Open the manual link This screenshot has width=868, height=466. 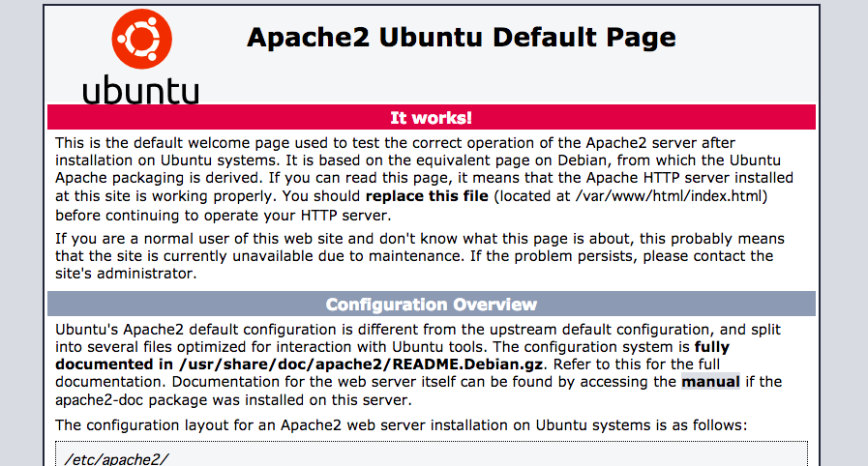[710, 382]
